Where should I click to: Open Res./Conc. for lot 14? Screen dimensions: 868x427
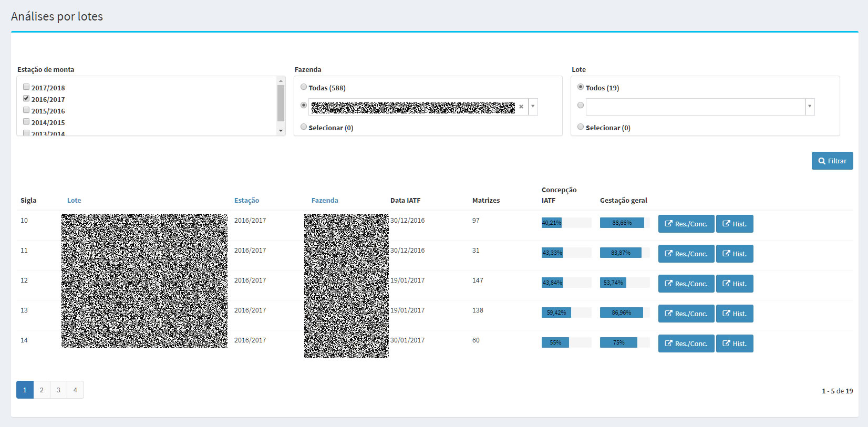(x=686, y=343)
